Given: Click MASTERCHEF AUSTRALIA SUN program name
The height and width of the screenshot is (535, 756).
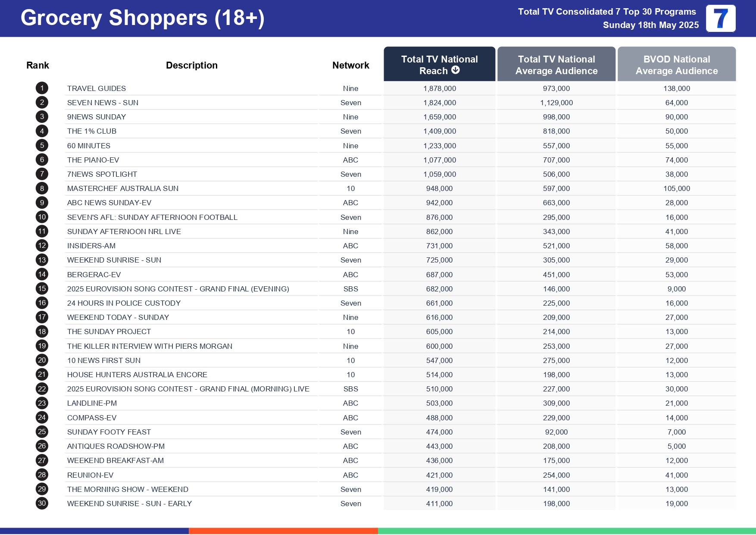Looking at the screenshot, I should (x=122, y=188).
